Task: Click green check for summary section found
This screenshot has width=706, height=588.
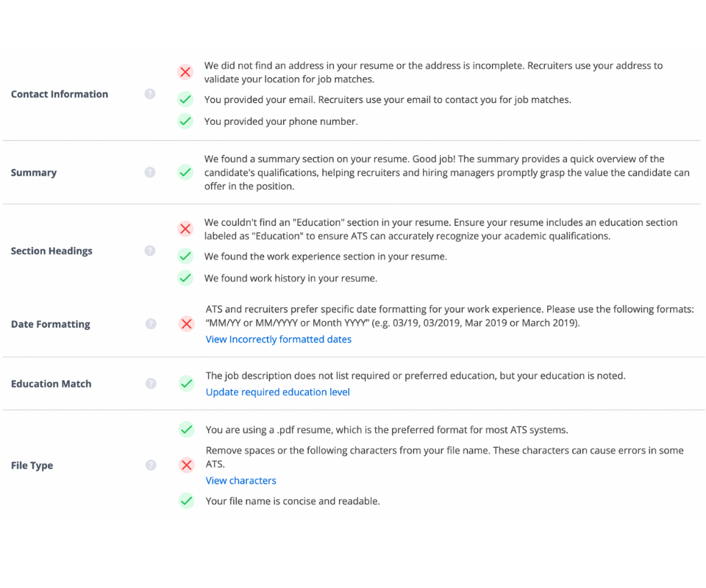Action: pos(185,173)
